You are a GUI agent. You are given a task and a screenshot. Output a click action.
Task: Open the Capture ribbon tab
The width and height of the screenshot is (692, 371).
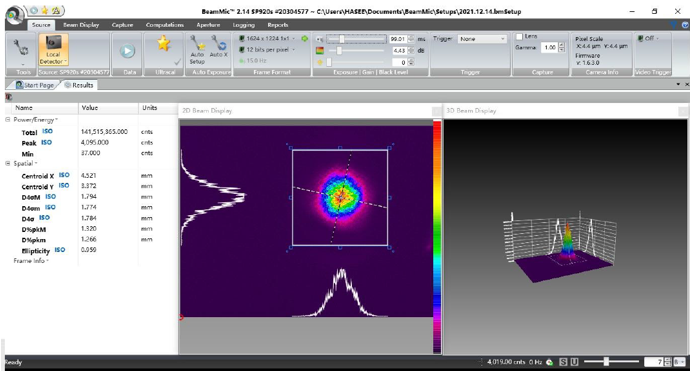[x=122, y=25]
